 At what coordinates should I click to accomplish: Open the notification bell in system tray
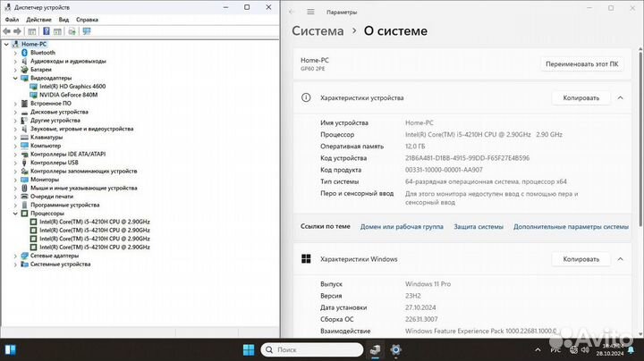pyautogui.click(x=631, y=350)
